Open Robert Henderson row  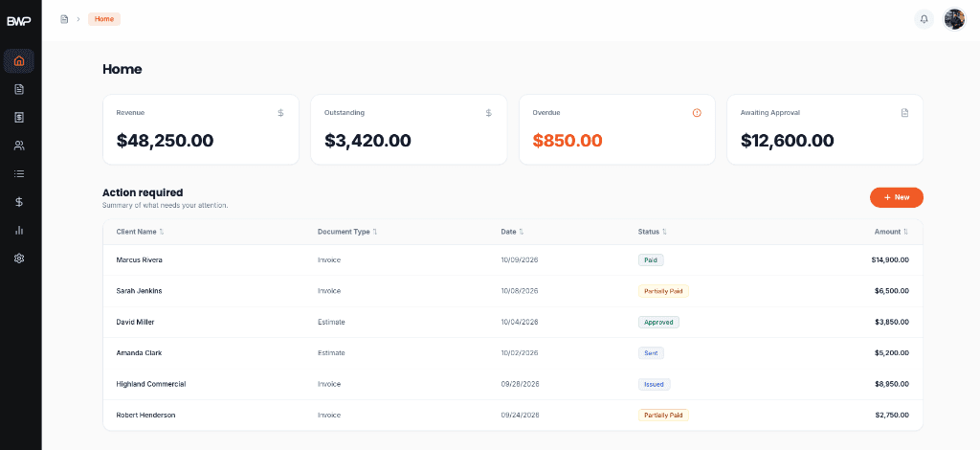(513, 415)
